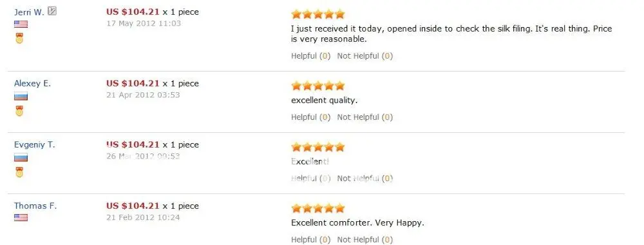Viewport: 644px width, 245px height.
Task: Mark Alexey E.'s review Not Helpful
Action: 365,117
